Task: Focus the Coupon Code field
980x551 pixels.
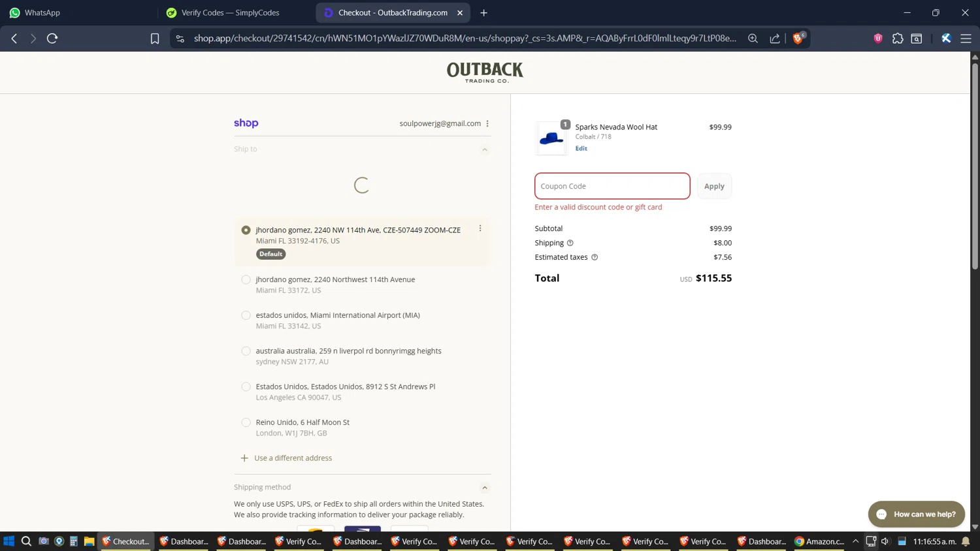Action: point(612,186)
